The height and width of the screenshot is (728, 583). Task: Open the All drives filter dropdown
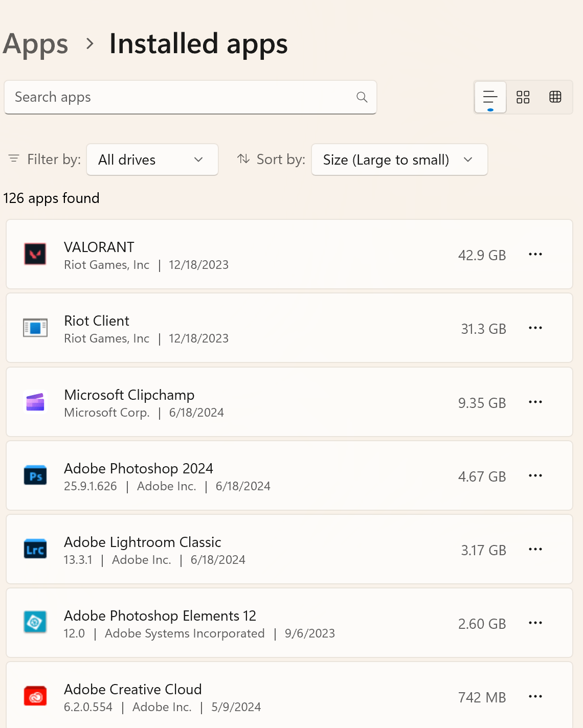click(152, 160)
